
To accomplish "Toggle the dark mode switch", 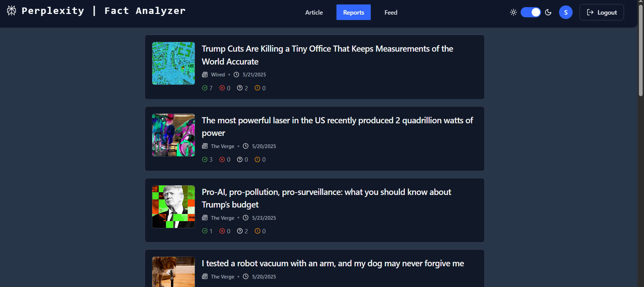I will tap(531, 12).
